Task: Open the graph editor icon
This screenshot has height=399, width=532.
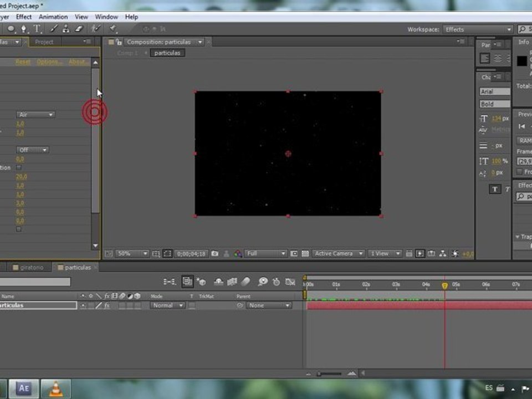Action: pos(290,282)
